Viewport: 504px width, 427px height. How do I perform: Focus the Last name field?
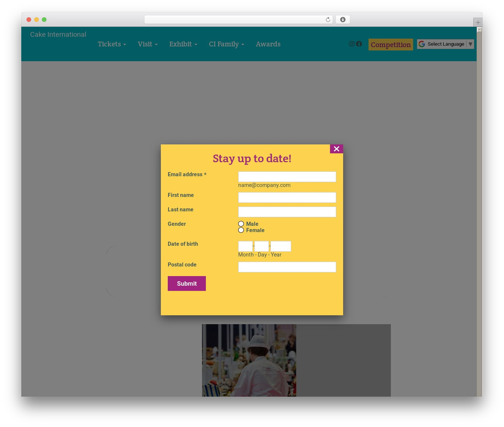pyautogui.click(x=287, y=212)
